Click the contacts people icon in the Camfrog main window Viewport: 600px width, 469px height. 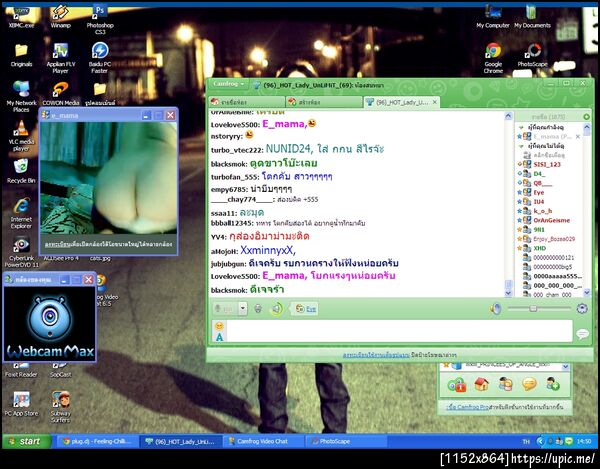[x=505, y=384]
